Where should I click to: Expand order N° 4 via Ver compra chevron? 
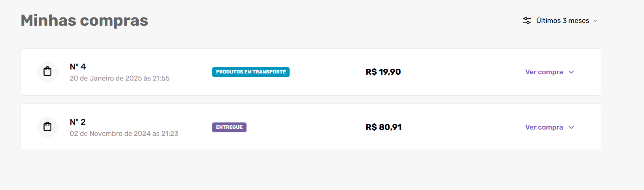tap(571, 72)
